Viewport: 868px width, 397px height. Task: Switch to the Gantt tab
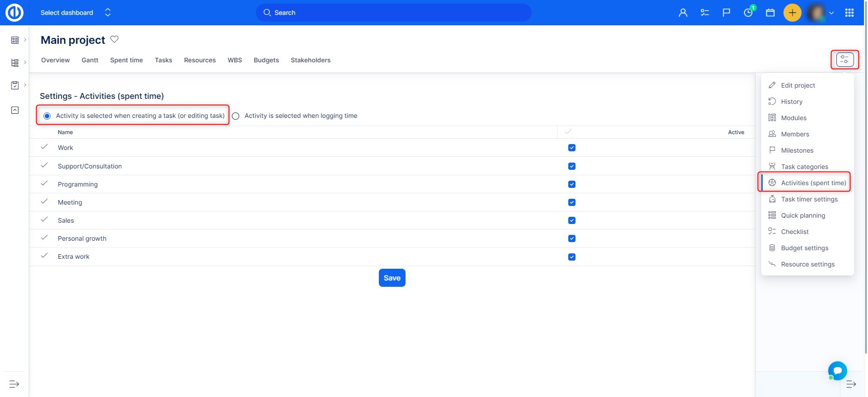point(90,60)
